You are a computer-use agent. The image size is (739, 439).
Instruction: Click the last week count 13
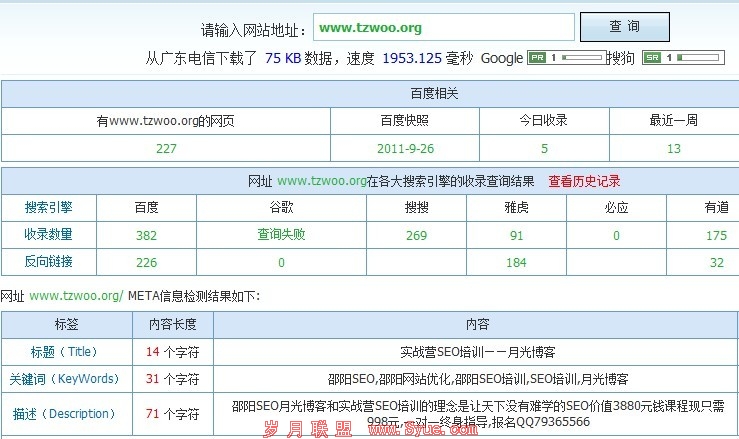click(x=673, y=148)
